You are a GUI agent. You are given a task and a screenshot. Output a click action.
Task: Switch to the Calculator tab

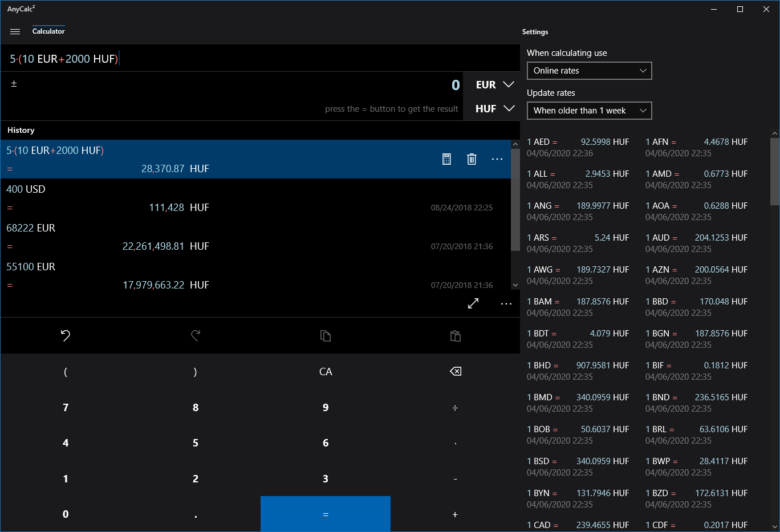[48, 31]
